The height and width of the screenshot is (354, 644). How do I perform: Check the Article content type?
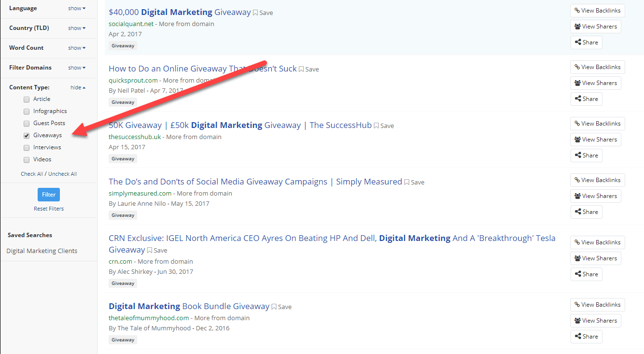tap(27, 99)
